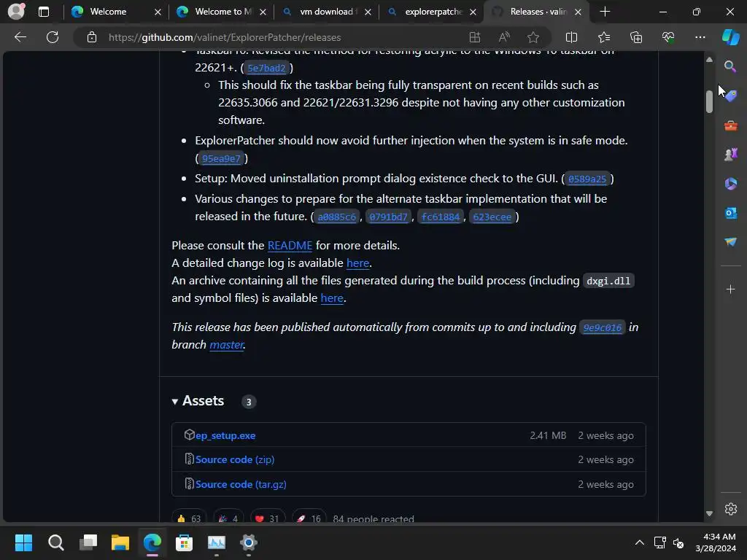Download Source code (tar.gz)
This screenshot has height=560, width=747.
click(x=241, y=484)
